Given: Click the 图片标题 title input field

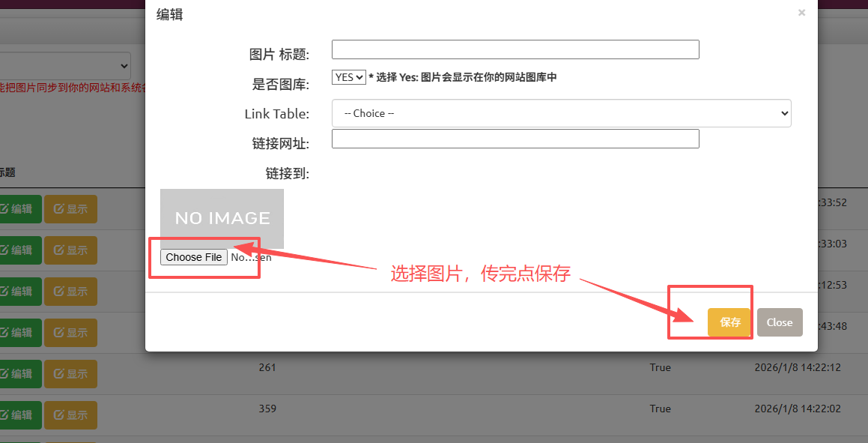Looking at the screenshot, I should [x=515, y=49].
